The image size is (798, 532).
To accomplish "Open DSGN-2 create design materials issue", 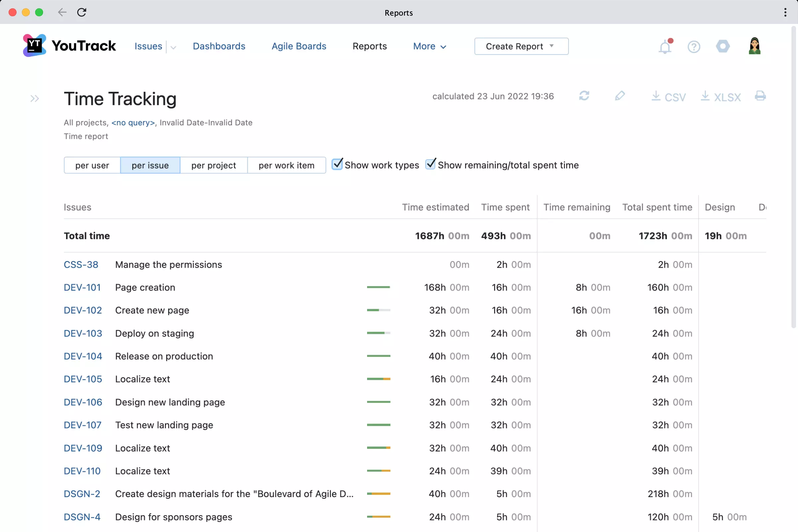I will [82, 494].
